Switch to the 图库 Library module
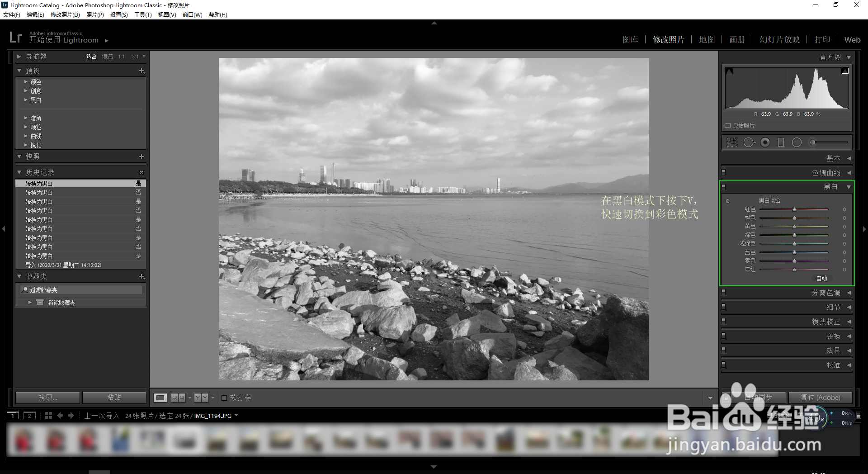The width and height of the screenshot is (868, 474). click(x=630, y=40)
